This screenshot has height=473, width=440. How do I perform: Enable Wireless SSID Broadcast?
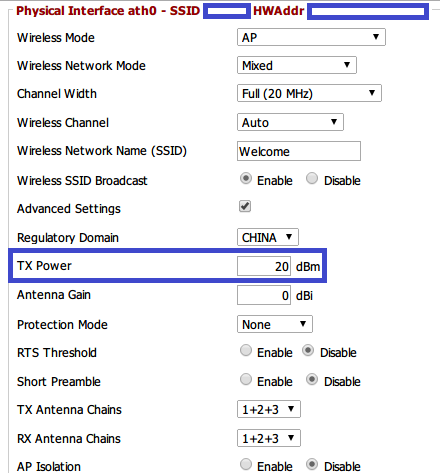(x=246, y=179)
